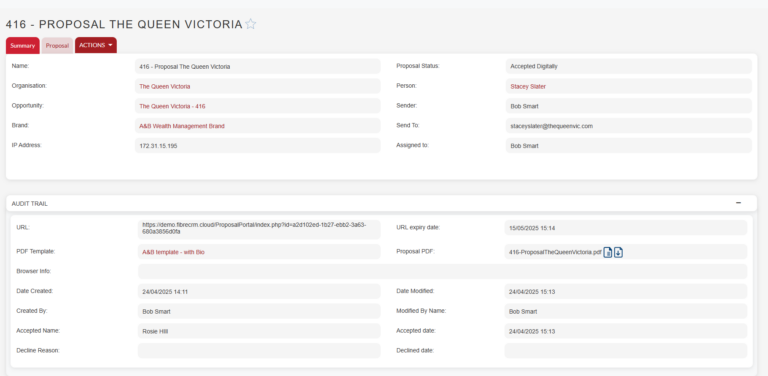The width and height of the screenshot is (768, 376).
Task: Mark proposal as favorite with star icon
Action: [250, 24]
